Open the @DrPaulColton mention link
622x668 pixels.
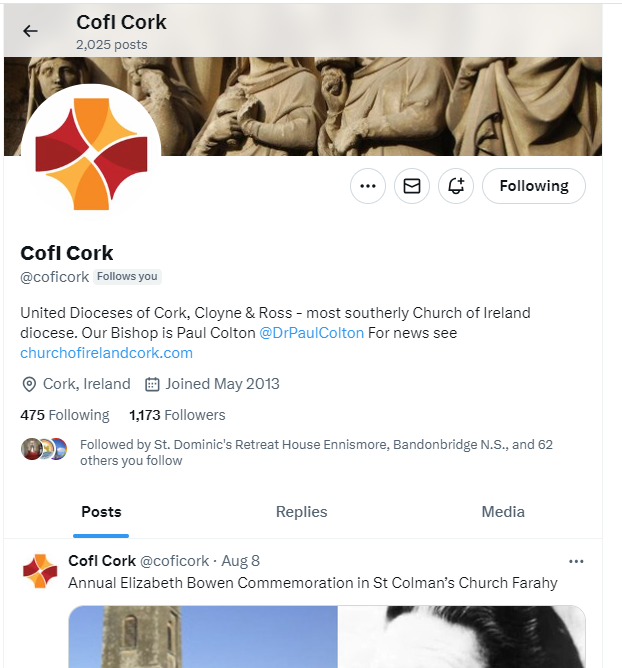point(311,333)
